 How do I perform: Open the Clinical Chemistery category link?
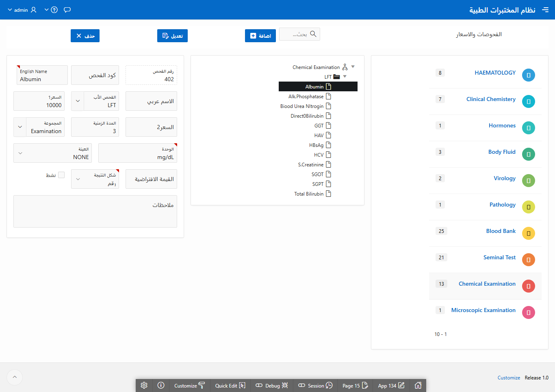491,99
